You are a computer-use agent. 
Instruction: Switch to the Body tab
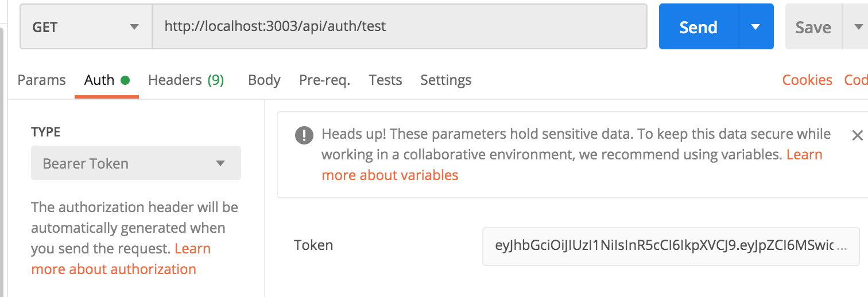[x=264, y=80]
